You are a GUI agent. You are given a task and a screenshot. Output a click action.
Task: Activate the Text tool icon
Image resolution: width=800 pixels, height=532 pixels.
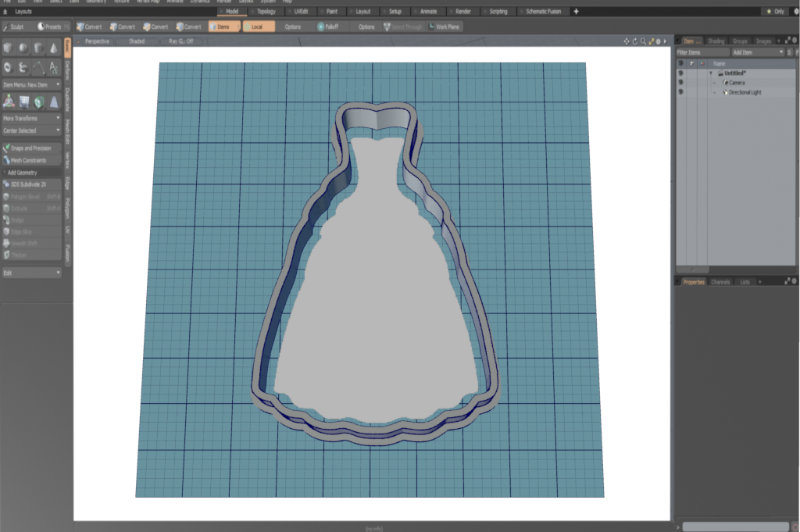(53, 68)
